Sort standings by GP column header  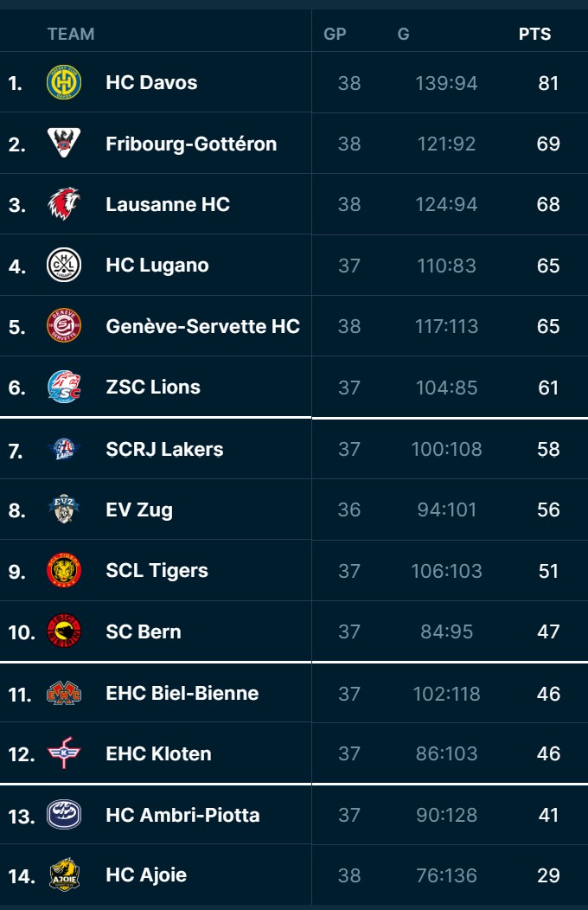335,35
